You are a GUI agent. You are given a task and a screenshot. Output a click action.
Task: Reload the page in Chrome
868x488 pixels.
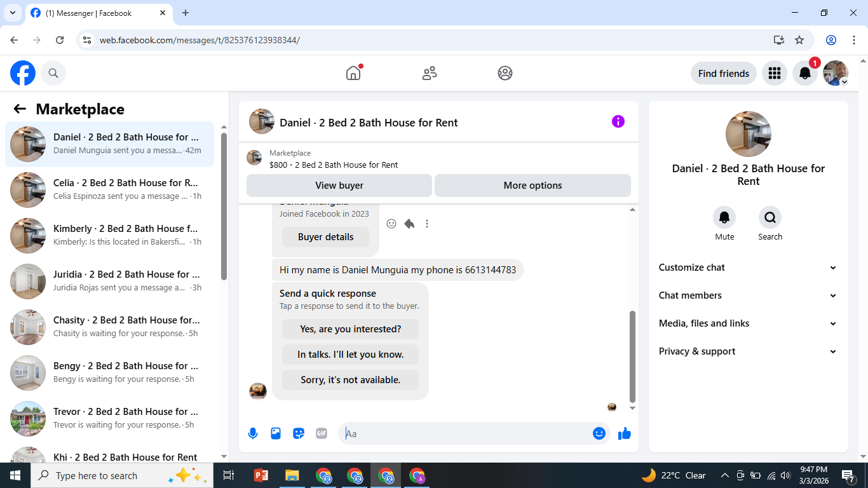(60, 40)
